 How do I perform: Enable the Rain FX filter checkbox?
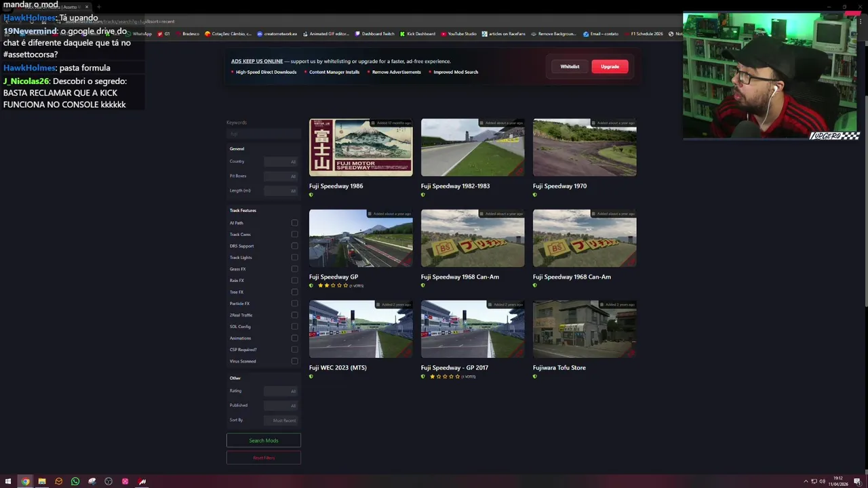(294, 281)
